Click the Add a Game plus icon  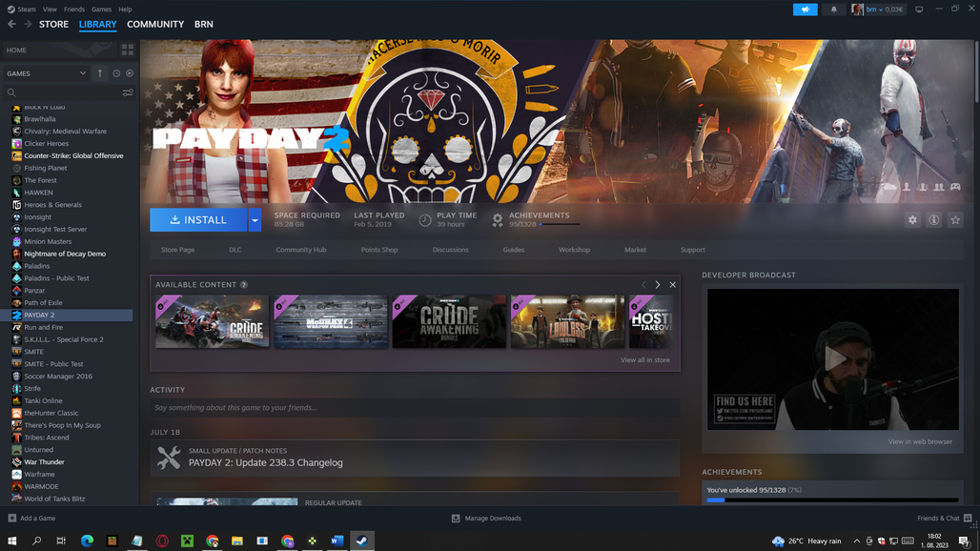(x=11, y=518)
